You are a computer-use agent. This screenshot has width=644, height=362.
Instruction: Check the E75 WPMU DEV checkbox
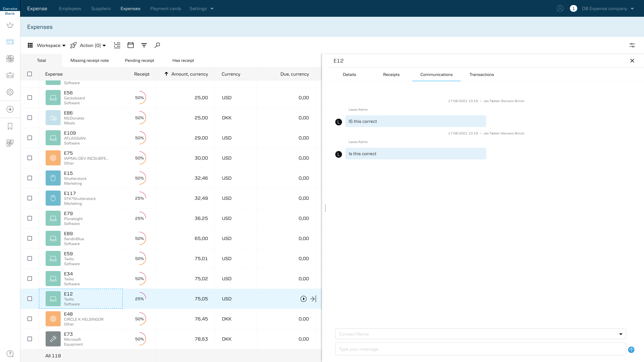(30, 158)
